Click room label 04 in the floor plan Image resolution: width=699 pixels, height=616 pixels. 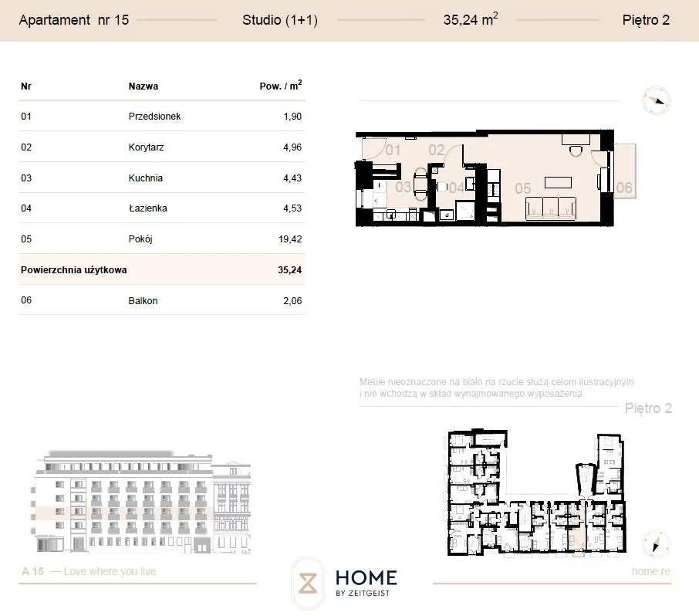click(x=456, y=188)
